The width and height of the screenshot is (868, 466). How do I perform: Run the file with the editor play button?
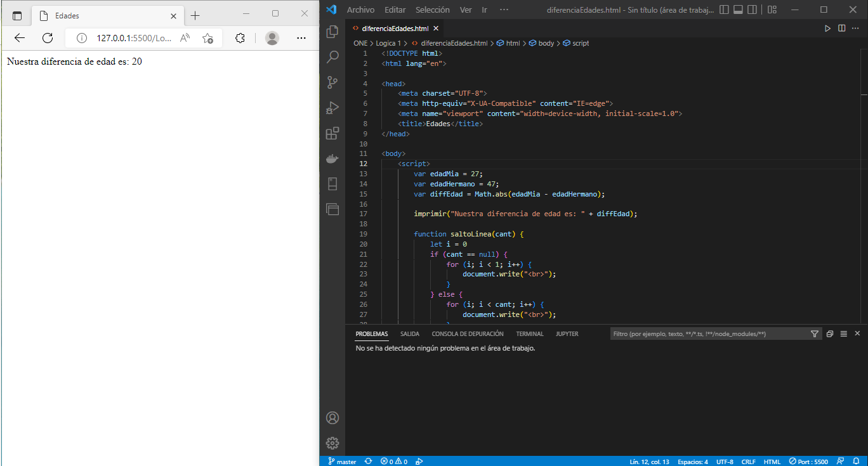pyautogui.click(x=827, y=28)
